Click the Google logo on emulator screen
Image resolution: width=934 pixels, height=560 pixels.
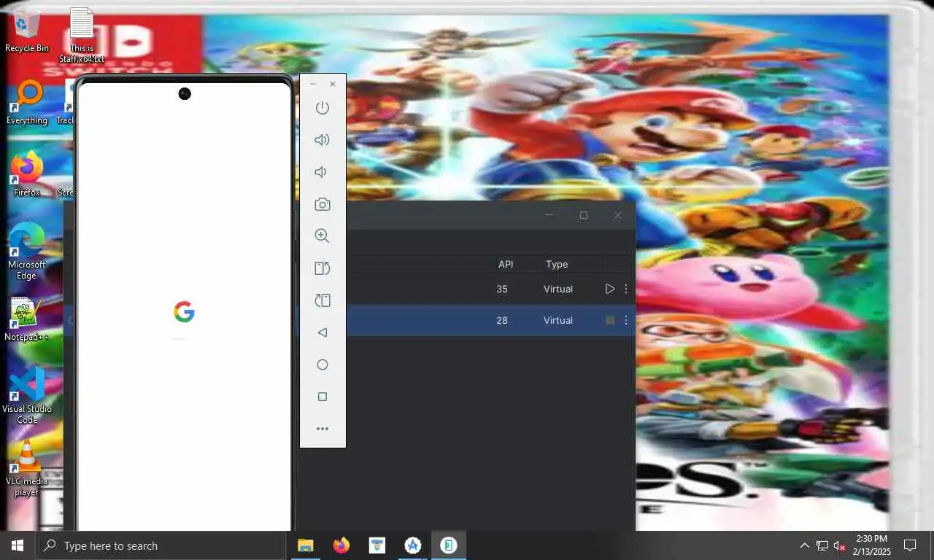(184, 312)
